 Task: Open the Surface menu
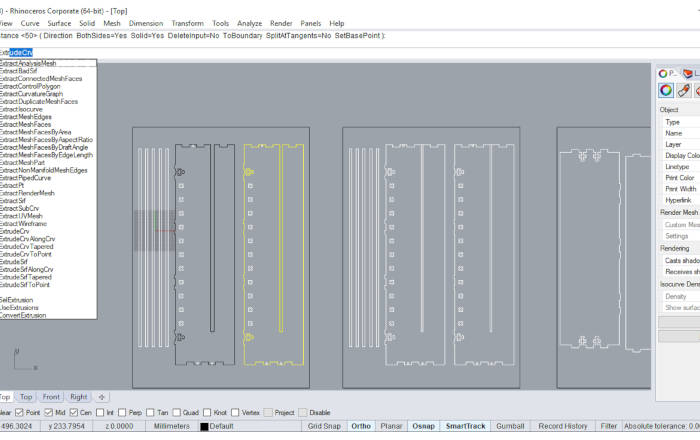[x=59, y=23]
